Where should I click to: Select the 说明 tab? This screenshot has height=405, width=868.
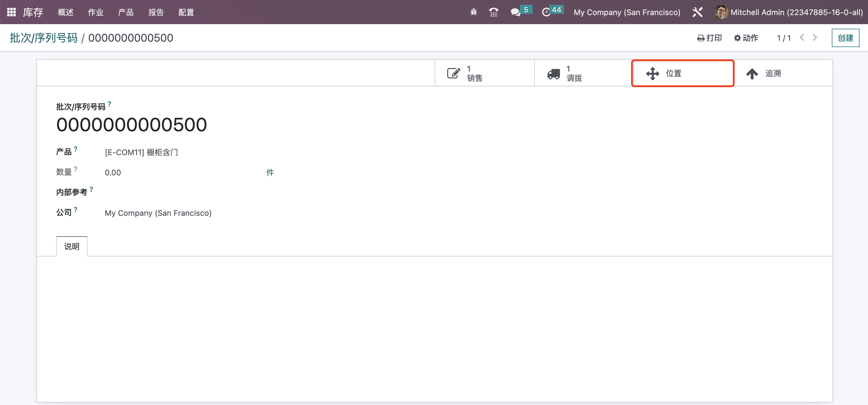click(72, 246)
